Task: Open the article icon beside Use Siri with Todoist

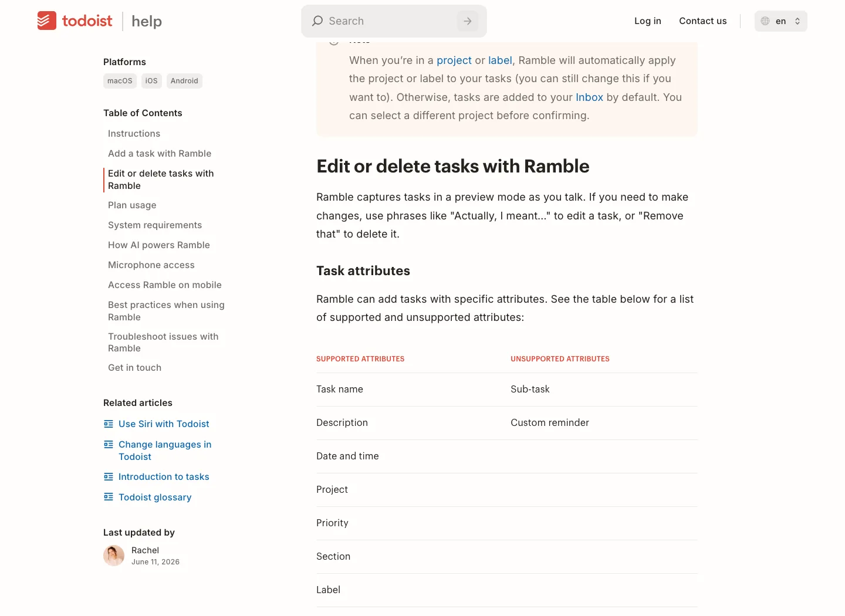Action: point(109,424)
